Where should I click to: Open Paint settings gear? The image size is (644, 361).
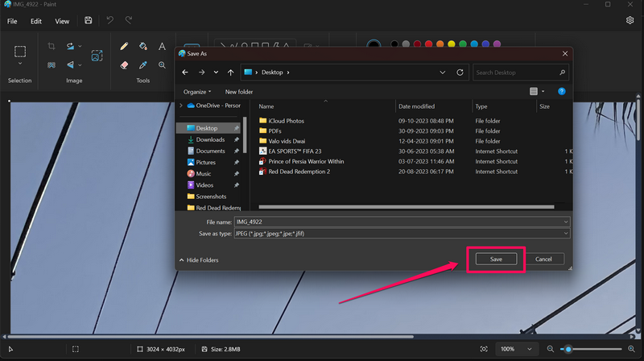click(x=630, y=21)
